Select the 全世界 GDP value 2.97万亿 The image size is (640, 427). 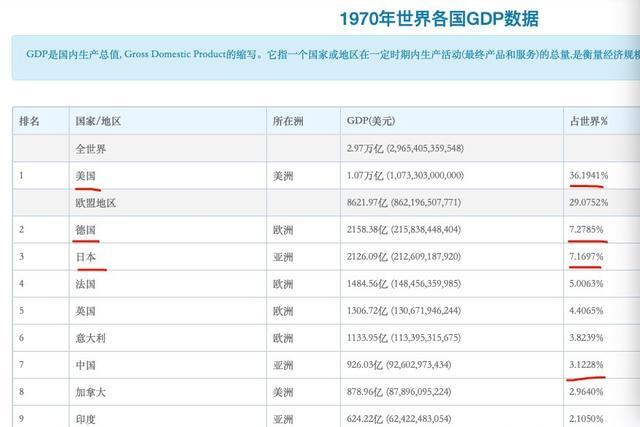pos(405,148)
